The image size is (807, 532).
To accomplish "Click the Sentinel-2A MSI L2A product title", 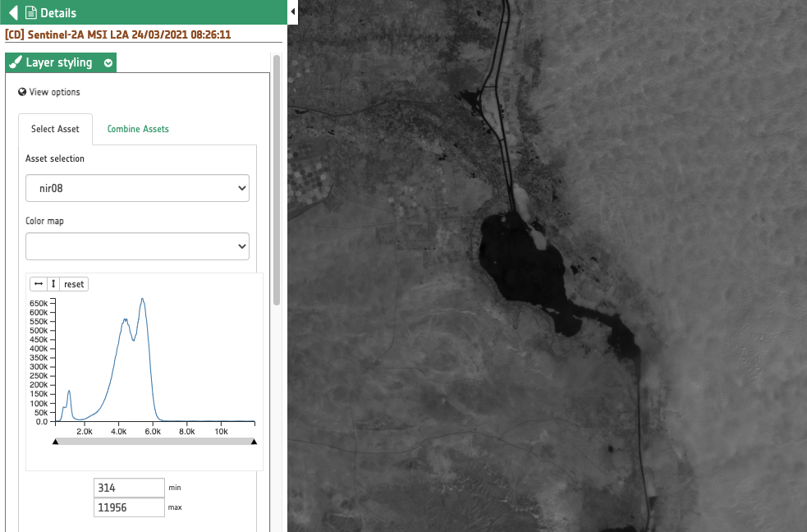I will click(x=117, y=35).
